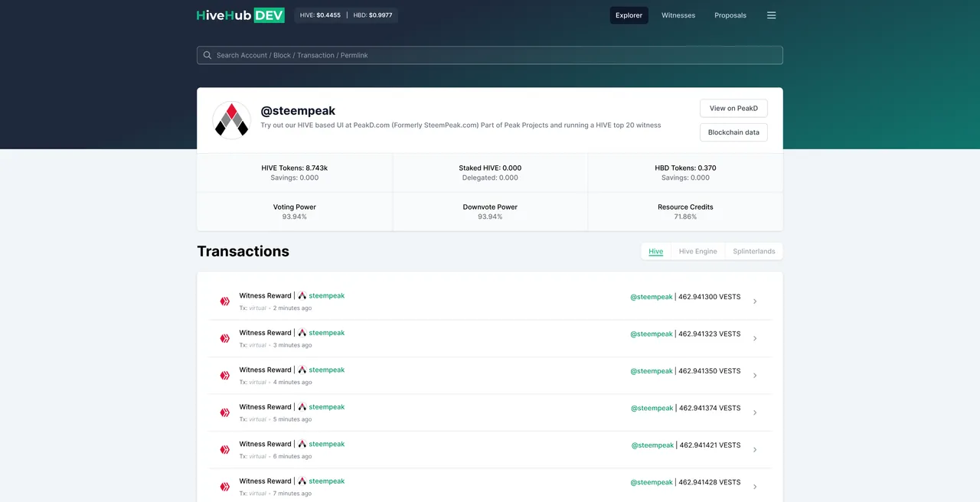Click '5 minutes ago' timestamp text
Viewport: 980px width, 502px height.
(292, 419)
